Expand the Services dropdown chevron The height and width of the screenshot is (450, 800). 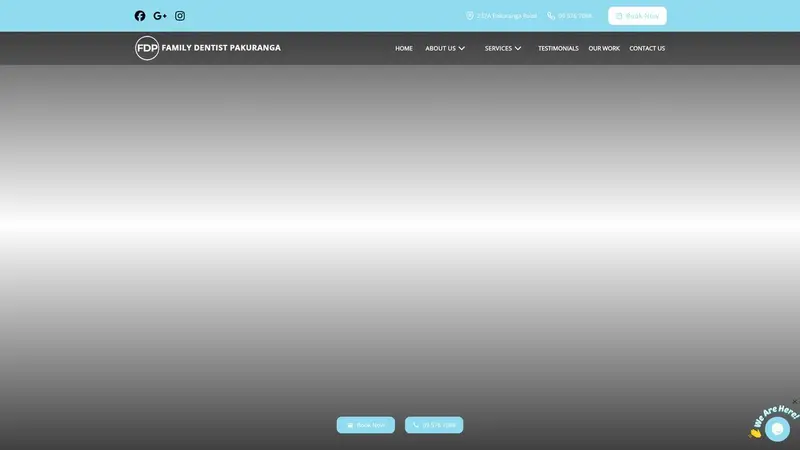click(518, 48)
